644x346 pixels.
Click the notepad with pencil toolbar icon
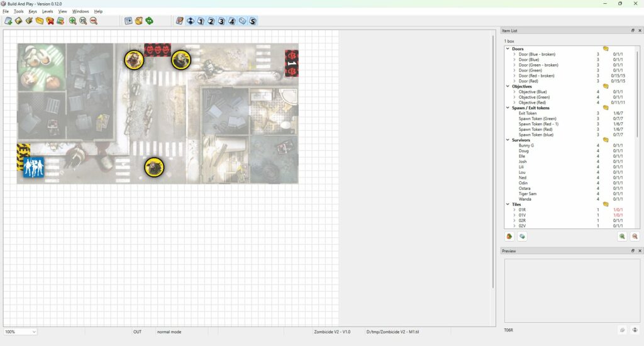[x=179, y=21]
